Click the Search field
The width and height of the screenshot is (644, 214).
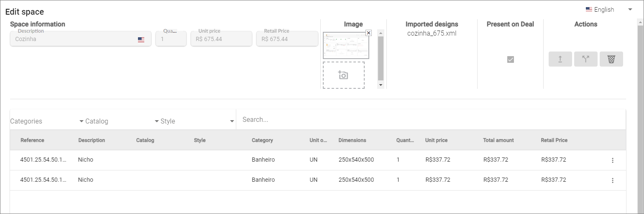pyautogui.click(x=431, y=120)
